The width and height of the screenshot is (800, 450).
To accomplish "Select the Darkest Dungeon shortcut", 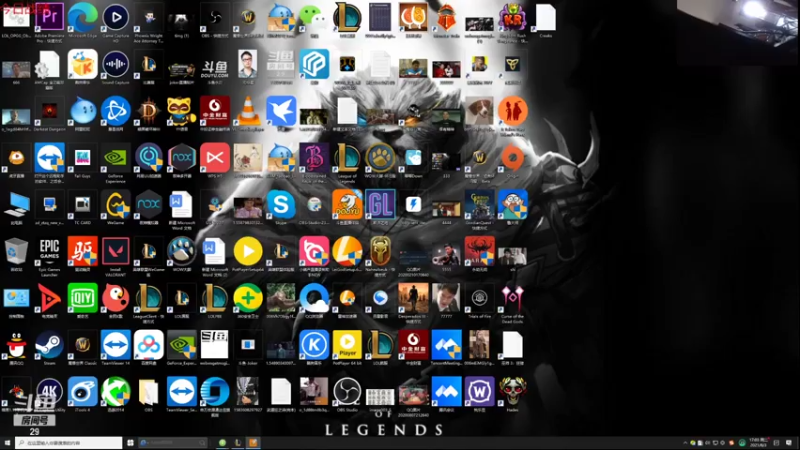I will pos(49,111).
